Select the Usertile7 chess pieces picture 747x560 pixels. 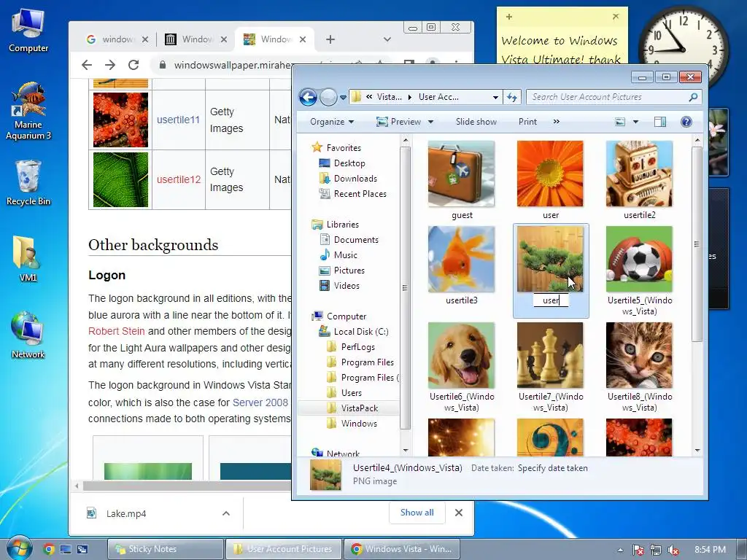click(x=550, y=355)
